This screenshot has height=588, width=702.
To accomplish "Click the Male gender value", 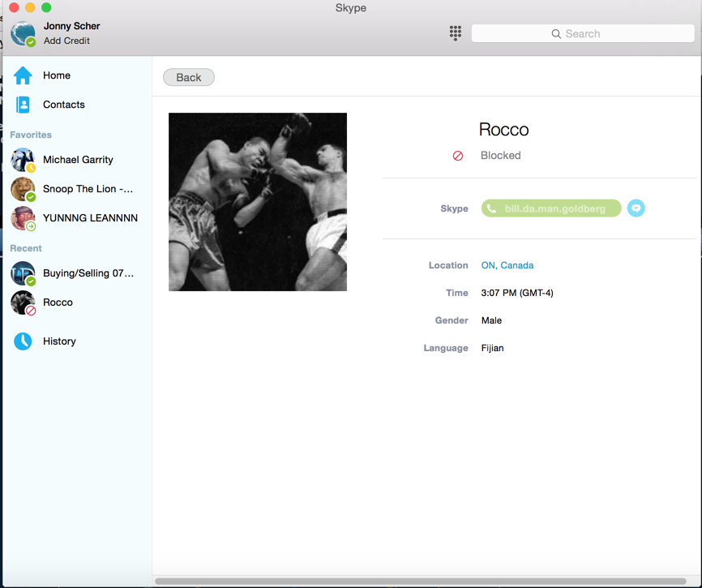I will click(491, 320).
